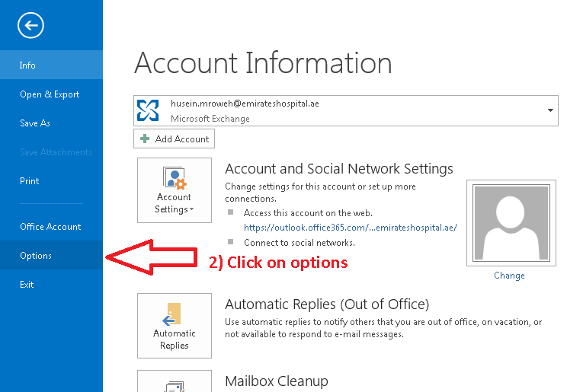Screen dimensions: 583x392
Task: Open the outlook.office365.com web access link
Action: point(351,228)
